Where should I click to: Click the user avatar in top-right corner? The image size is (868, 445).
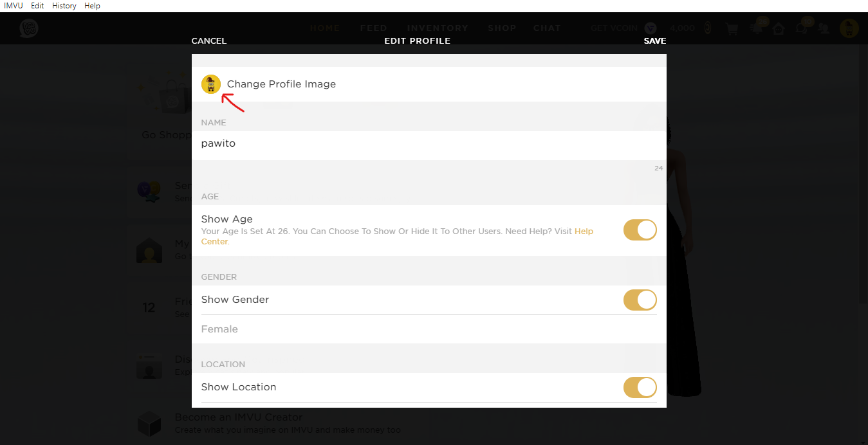[849, 28]
